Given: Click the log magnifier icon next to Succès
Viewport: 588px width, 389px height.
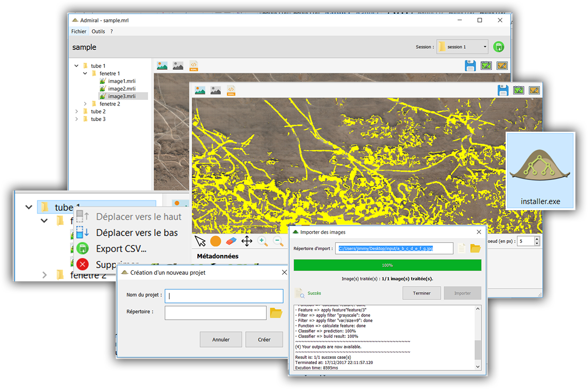Looking at the screenshot, I should coord(300,293).
